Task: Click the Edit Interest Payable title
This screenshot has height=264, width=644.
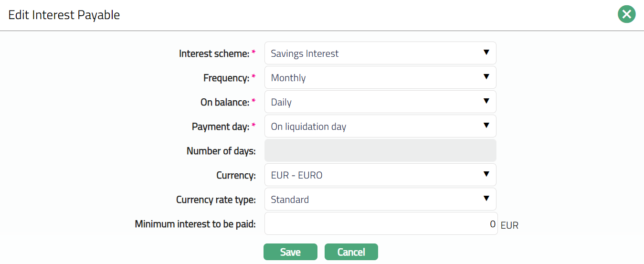Action: pos(64,15)
